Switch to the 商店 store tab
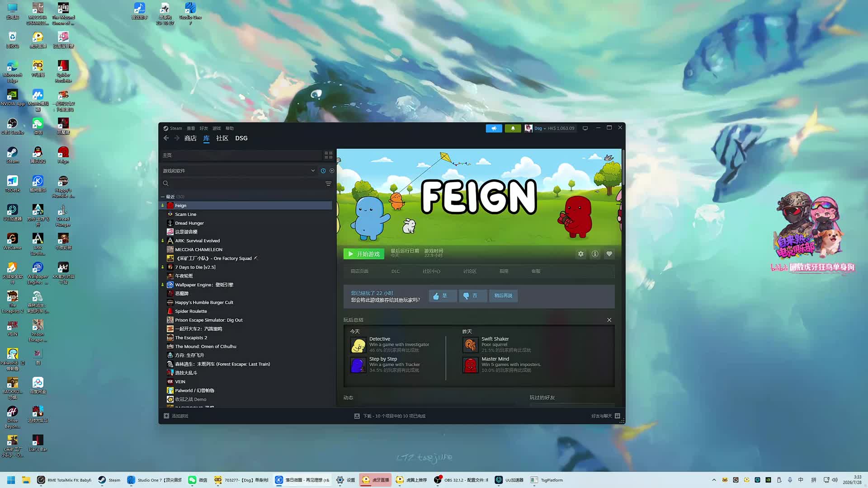Viewport: 868px width, 488px height. point(190,138)
